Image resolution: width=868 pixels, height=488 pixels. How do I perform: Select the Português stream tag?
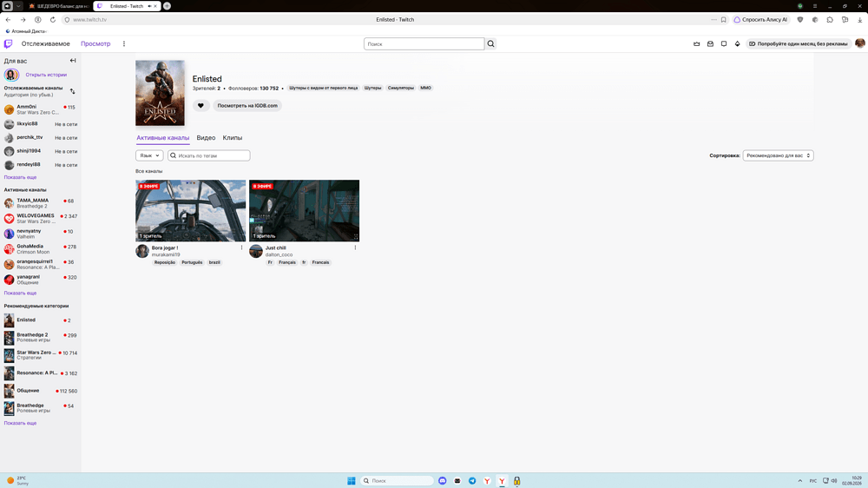[192, 262]
